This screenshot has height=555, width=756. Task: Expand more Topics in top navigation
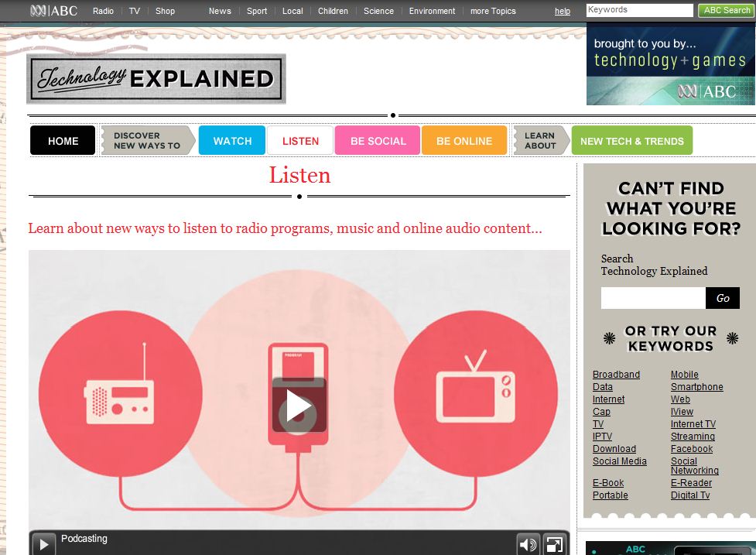(493, 11)
